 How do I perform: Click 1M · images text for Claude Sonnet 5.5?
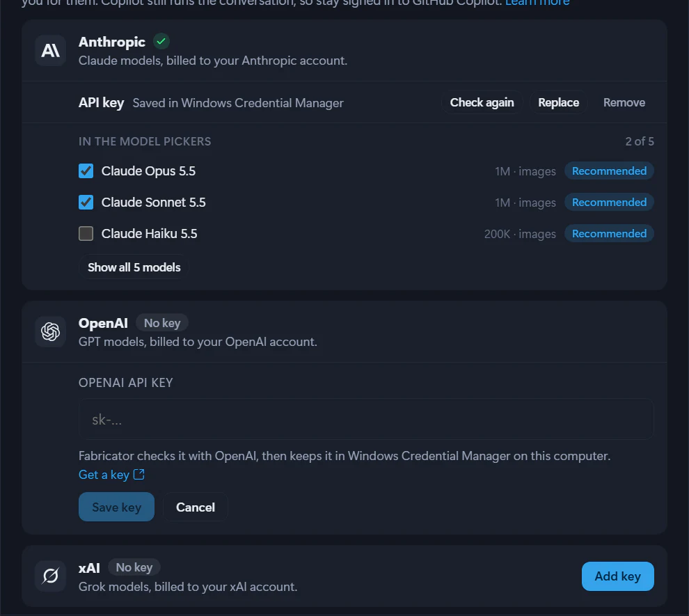click(x=525, y=203)
